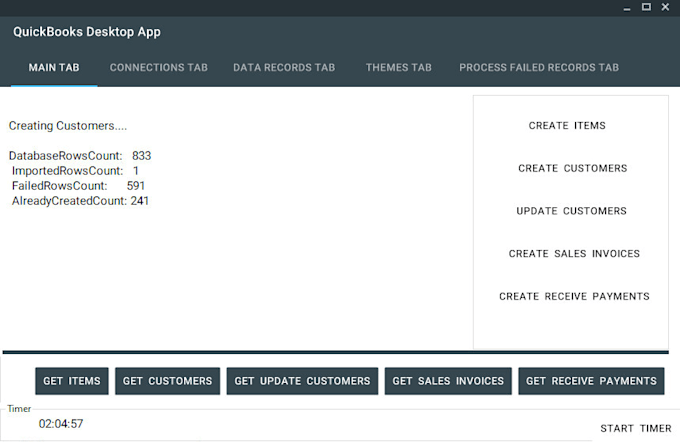Screen dimensions: 680x442
Task: Open the Data Records Tab
Action: click(x=284, y=68)
